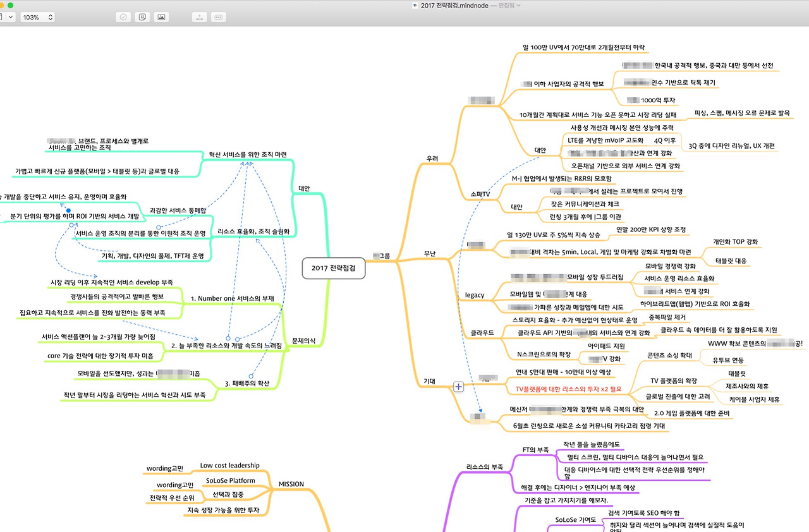
Task: Open the title chevron next to 편집됨
Action: coord(519,5)
